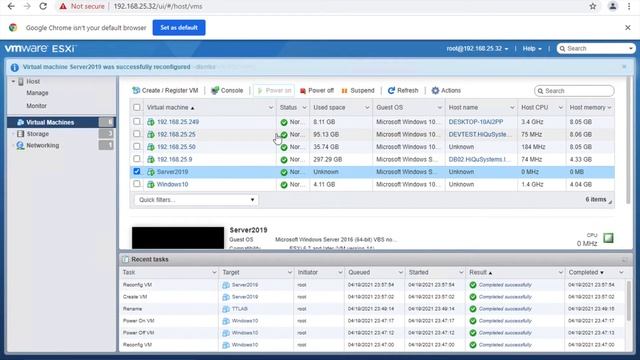Click the Storage datastore icon
640x360 pixels.
pos(20,134)
